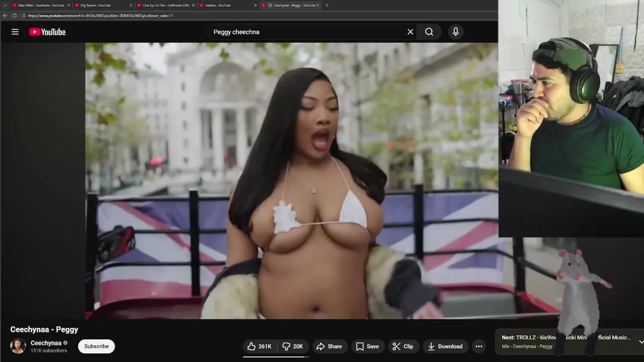644x362 pixels.
Task: View site info lock icon in address bar
Action: tap(24, 16)
